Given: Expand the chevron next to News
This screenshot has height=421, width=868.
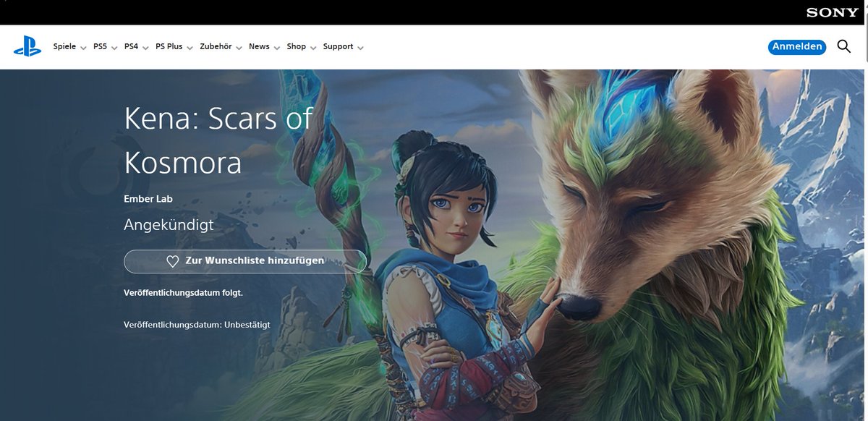Looking at the screenshot, I should 277,48.
